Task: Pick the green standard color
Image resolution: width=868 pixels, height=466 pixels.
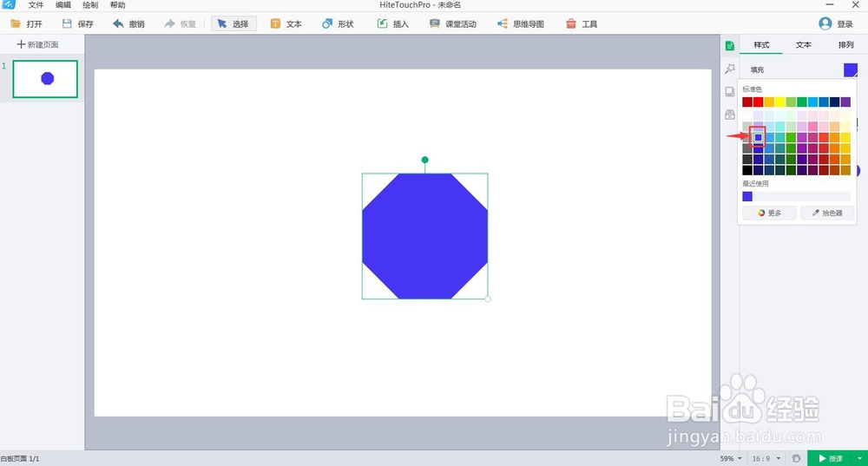Action: click(x=801, y=102)
